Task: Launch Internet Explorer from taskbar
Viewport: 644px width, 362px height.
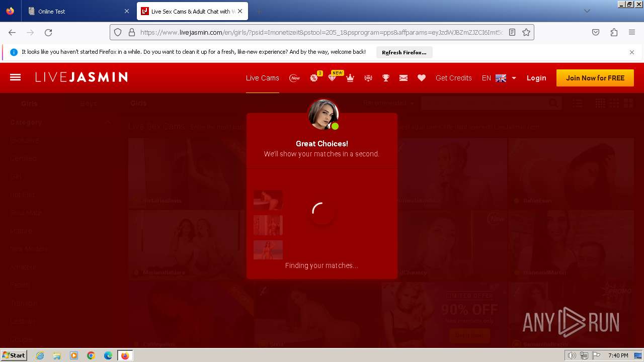Action: [40, 355]
